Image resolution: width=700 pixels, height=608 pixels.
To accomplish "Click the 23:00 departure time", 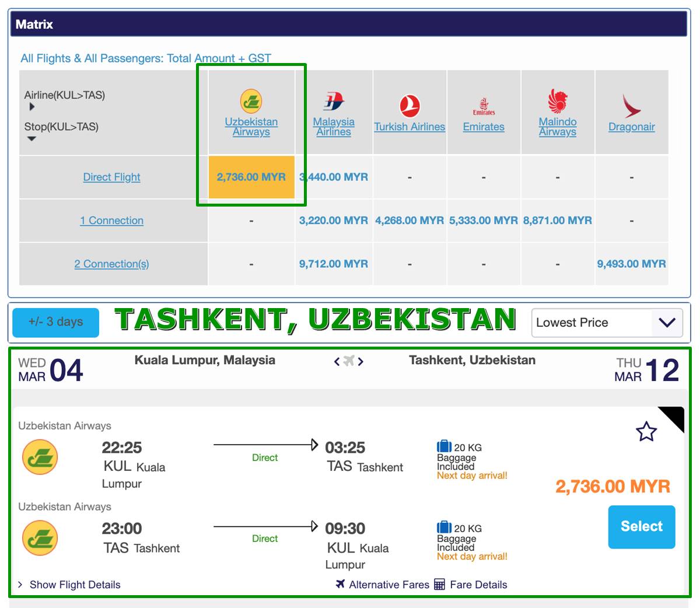I will click(122, 529).
